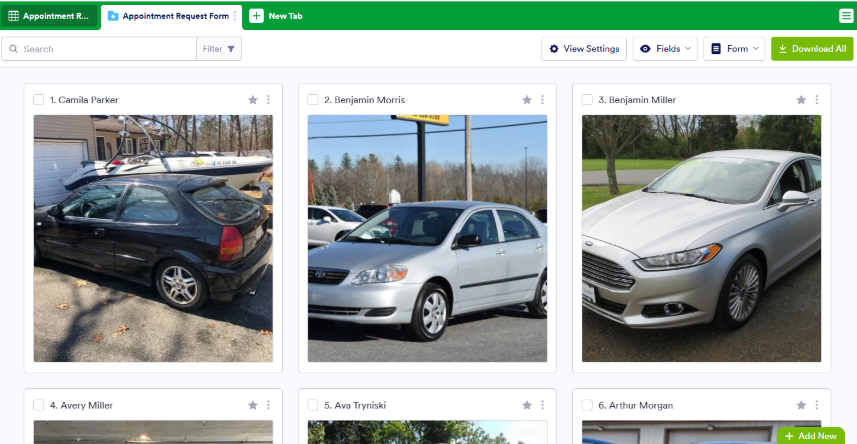Screen dimensions: 857x444
Task: Click the Download All button
Action: pyautogui.click(x=811, y=49)
